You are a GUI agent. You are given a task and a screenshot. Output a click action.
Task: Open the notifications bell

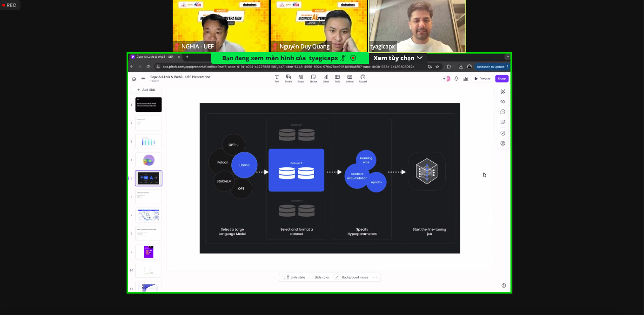(x=456, y=79)
